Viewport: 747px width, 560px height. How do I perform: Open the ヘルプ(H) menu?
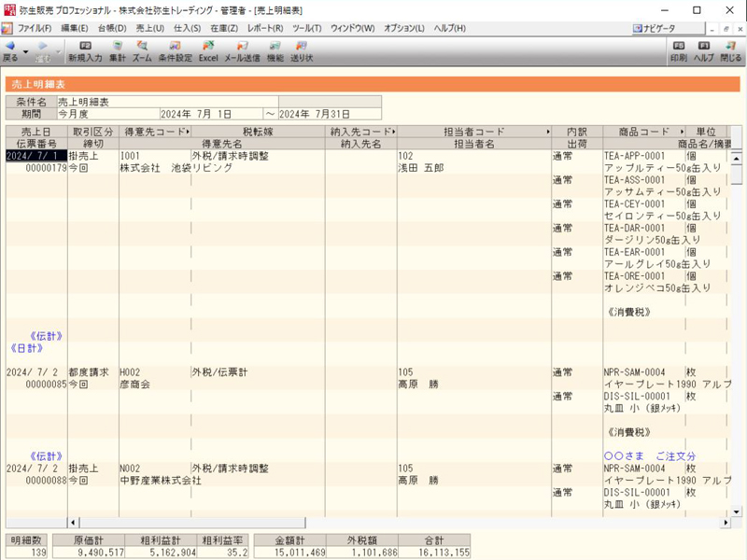tap(450, 29)
